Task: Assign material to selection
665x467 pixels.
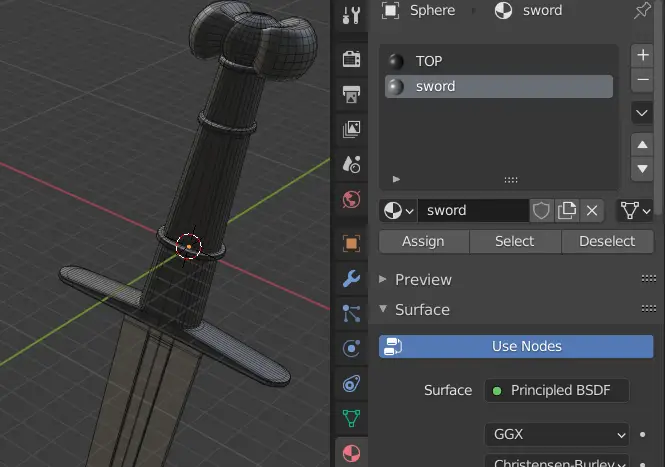Action: [423, 241]
